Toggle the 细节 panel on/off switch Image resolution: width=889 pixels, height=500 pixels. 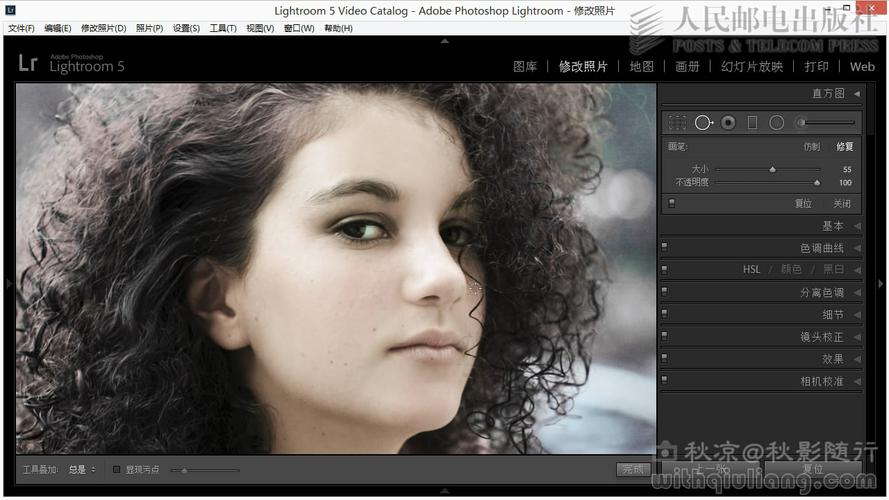coord(664,315)
